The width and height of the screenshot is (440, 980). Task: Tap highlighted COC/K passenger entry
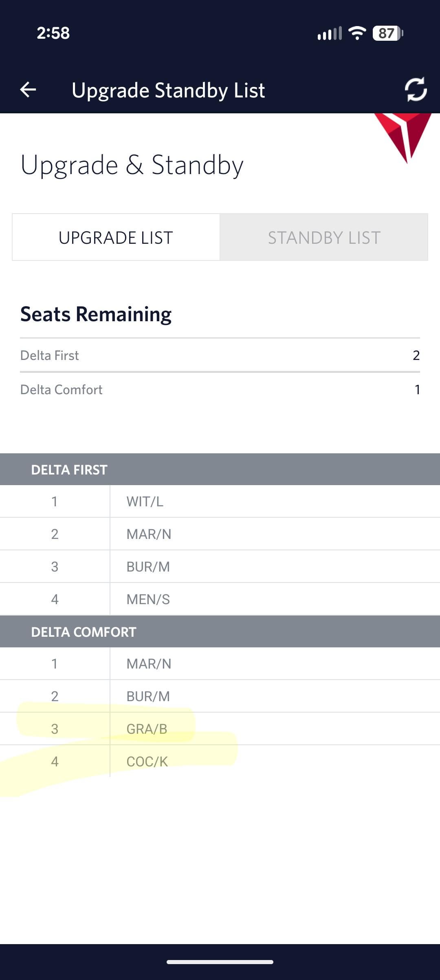pyautogui.click(x=147, y=761)
